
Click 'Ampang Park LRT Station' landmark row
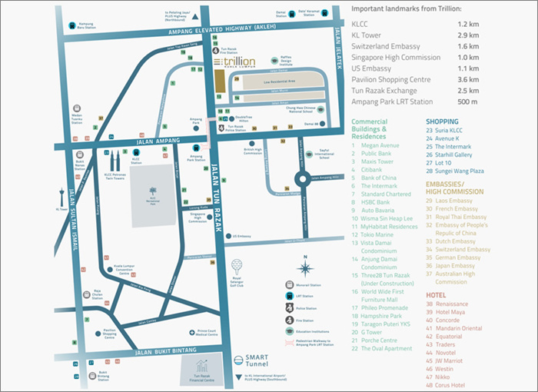point(415,101)
